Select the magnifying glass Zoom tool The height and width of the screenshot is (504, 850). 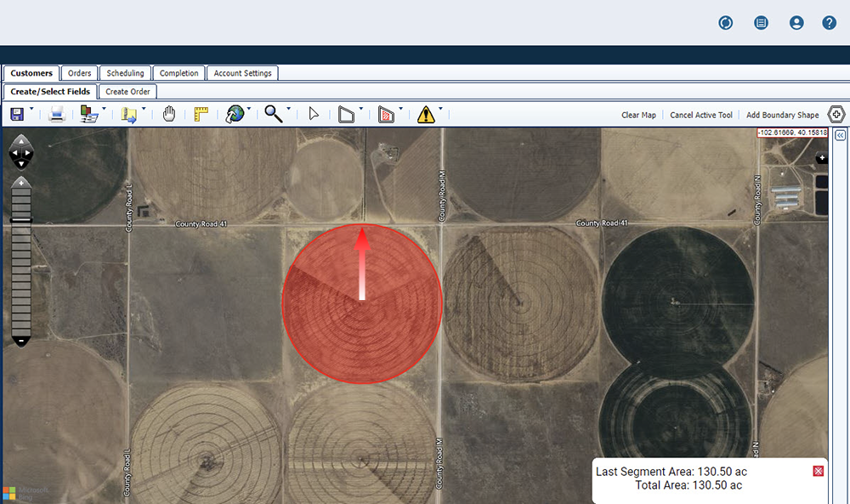(273, 114)
